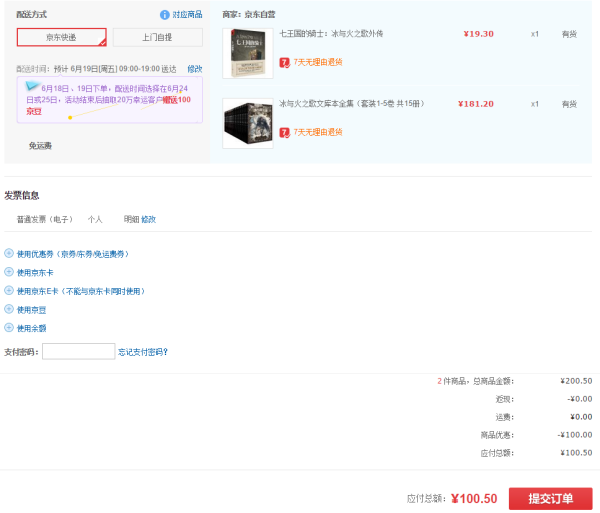The height and width of the screenshot is (513, 600).
Task: Click the large red payable total ¥100.50
Action: pyautogui.click(x=474, y=499)
